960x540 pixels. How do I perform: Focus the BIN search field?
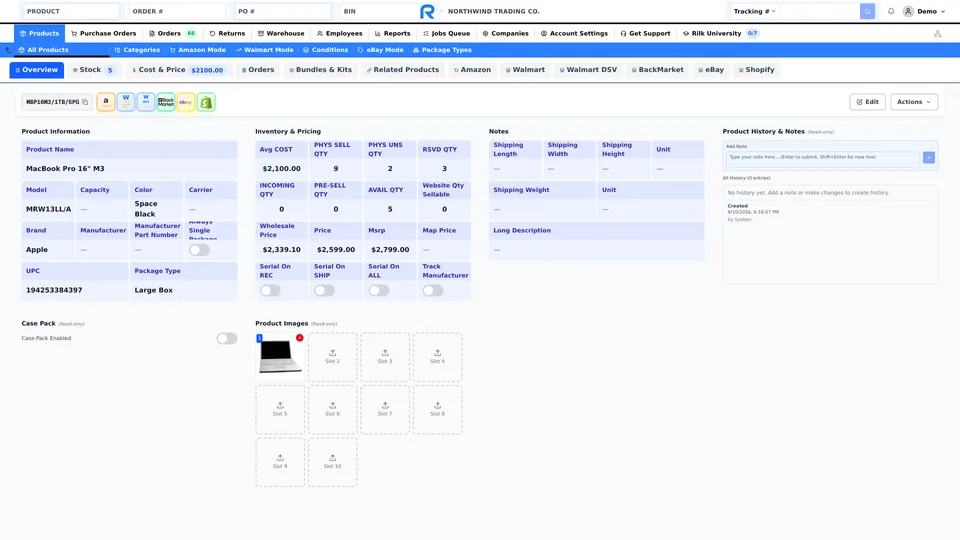click(x=378, y=11)
